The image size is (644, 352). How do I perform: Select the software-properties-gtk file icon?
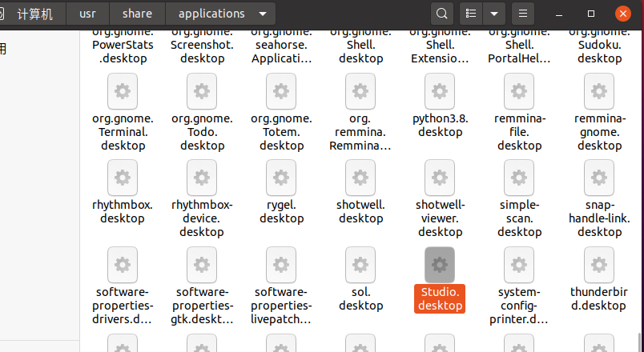coord(202,265)
